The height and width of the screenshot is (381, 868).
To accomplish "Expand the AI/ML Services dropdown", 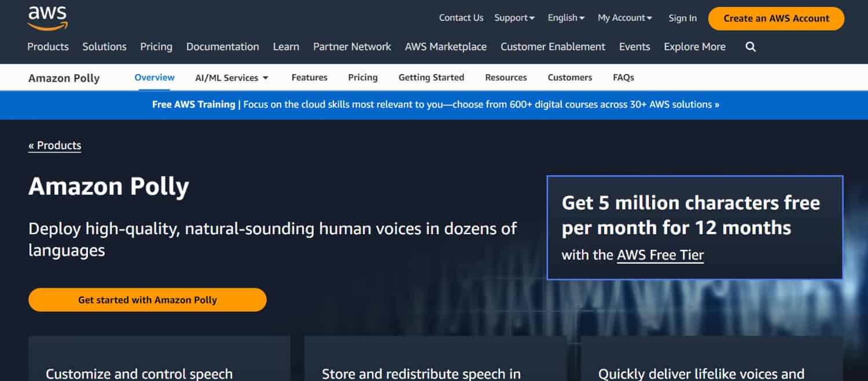I will (231, 77).
